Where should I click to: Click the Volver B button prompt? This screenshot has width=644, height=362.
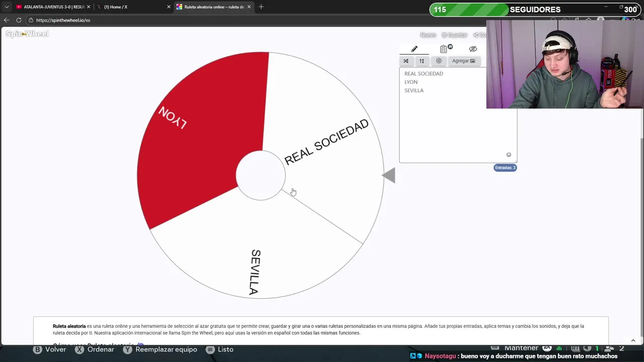click(x=50, y=349)
